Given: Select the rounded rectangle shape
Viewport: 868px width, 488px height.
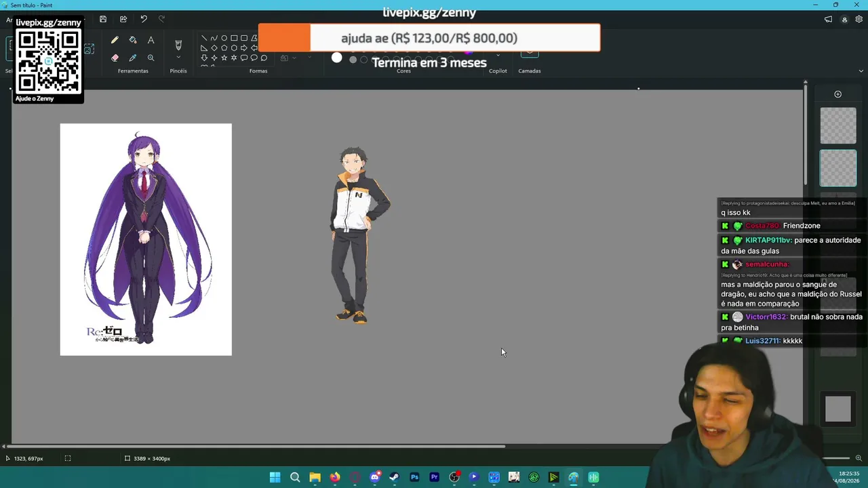Looking at the screenshot, I should (x=244, y=38).
